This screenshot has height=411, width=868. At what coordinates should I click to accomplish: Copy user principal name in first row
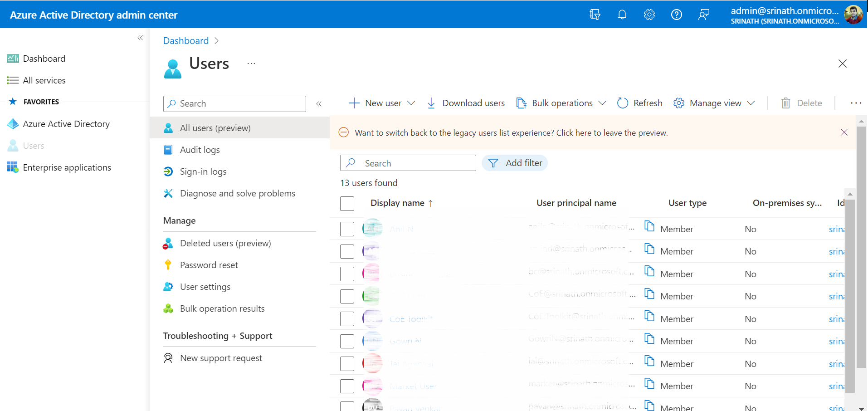pos(649,226)
